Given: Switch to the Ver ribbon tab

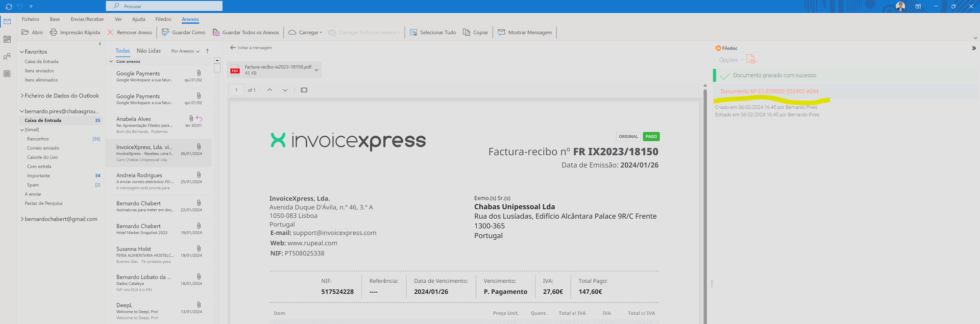Looking at the screenshot, I should 118,19.
